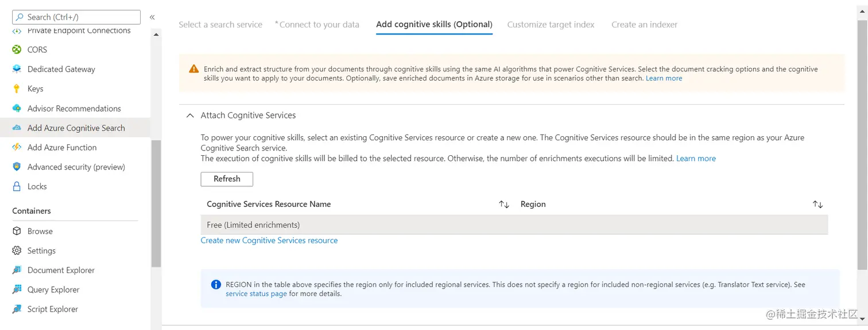Switch to Customize target index tab
This screenshot has height=330, width=868.
[x=551, y=25]
